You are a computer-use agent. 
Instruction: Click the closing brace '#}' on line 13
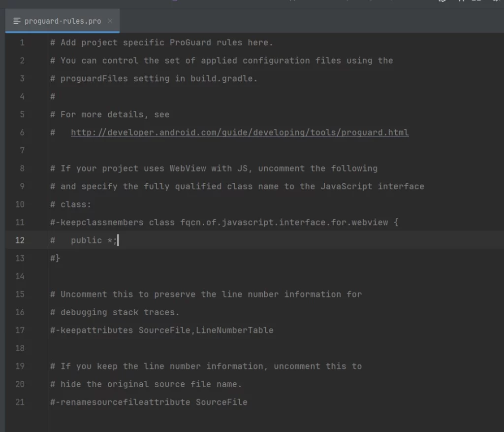click(55, 258)
